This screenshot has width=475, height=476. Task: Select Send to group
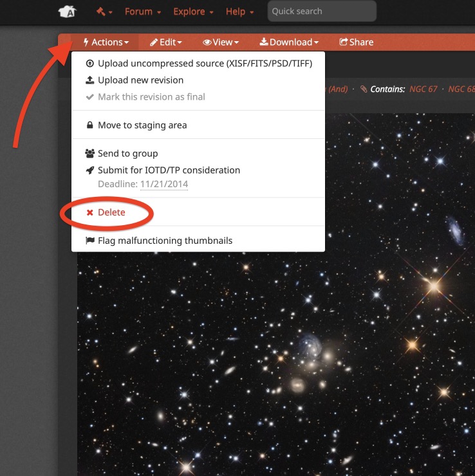(198, 153)
